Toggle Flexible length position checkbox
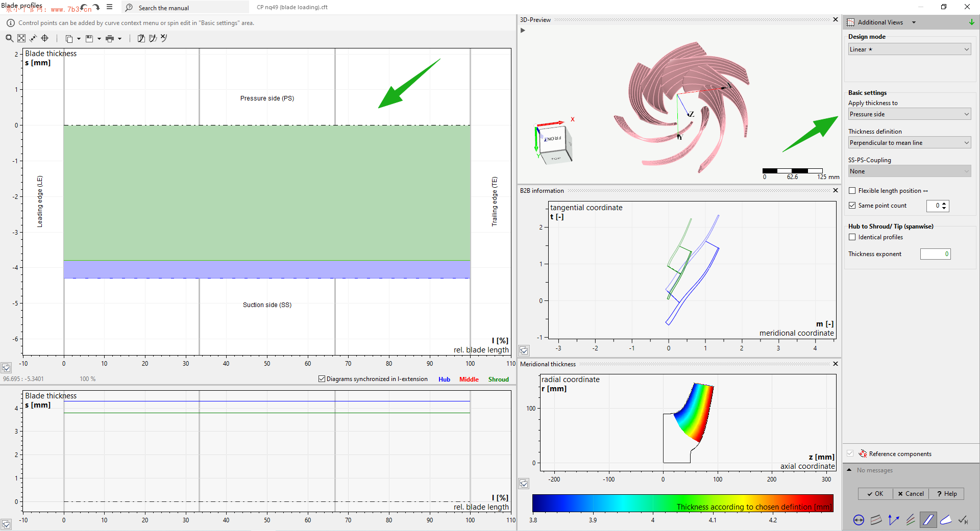The height and width of the screenshot is (531, 980). pos(852,191)
